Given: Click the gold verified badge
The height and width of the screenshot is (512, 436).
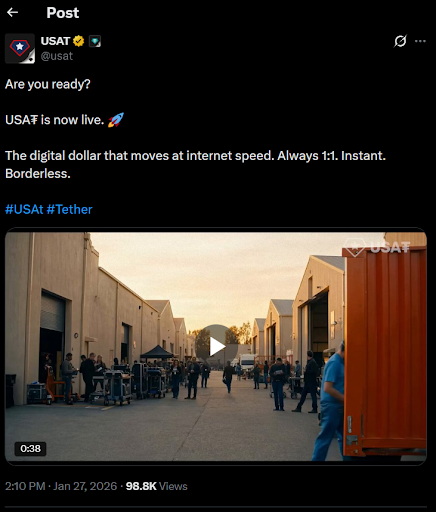Looking at the screenshot, I should click(79, 41).
